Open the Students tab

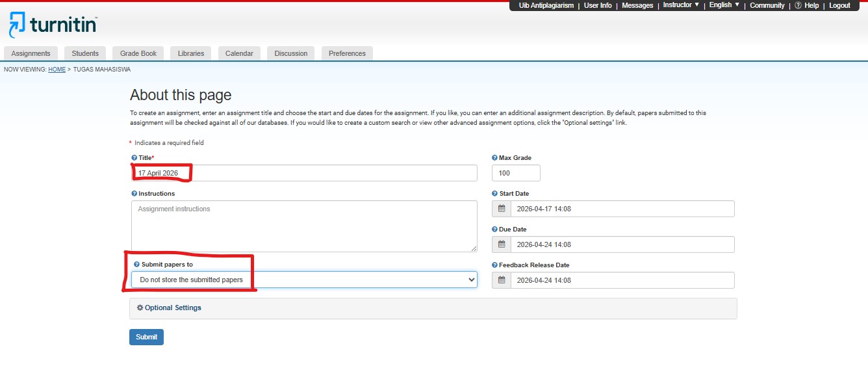(x=85, y=53)
